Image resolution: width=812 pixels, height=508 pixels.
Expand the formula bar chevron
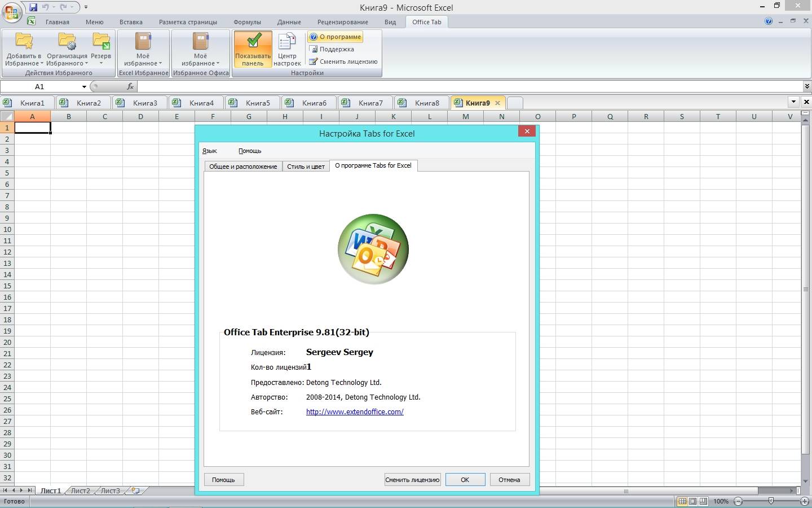click(x=807, y=86)
